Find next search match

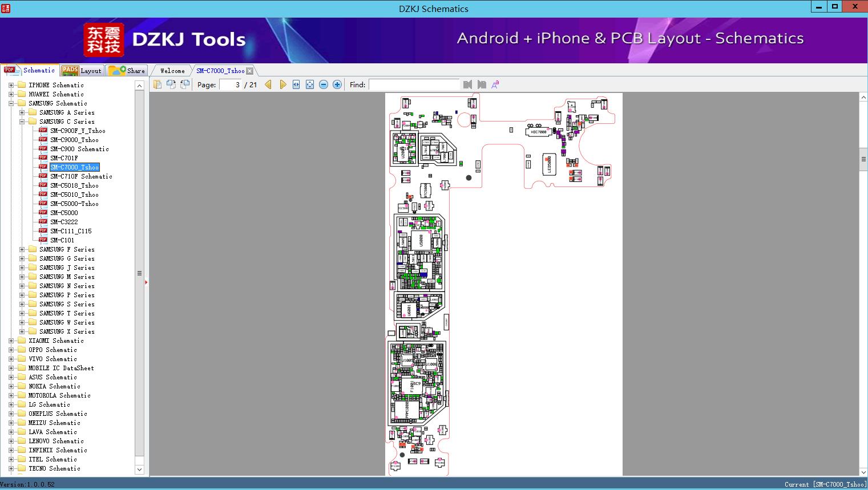pos(482,84)
